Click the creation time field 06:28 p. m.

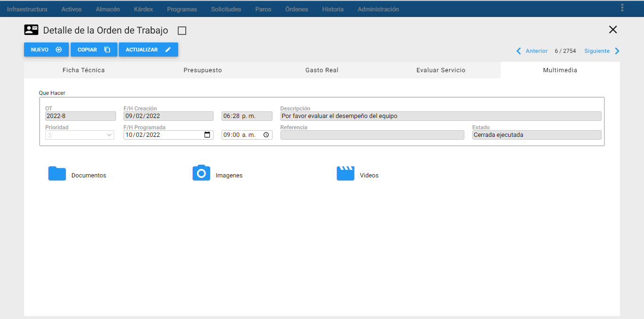(247, 116)
